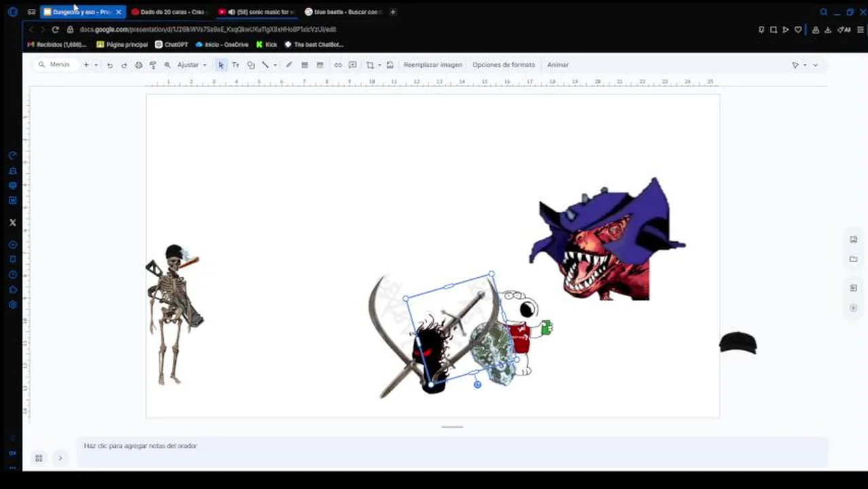868x489 pixels.
Task: Close the Dungeons y eso tab
Action: click(x=118, y=12)
